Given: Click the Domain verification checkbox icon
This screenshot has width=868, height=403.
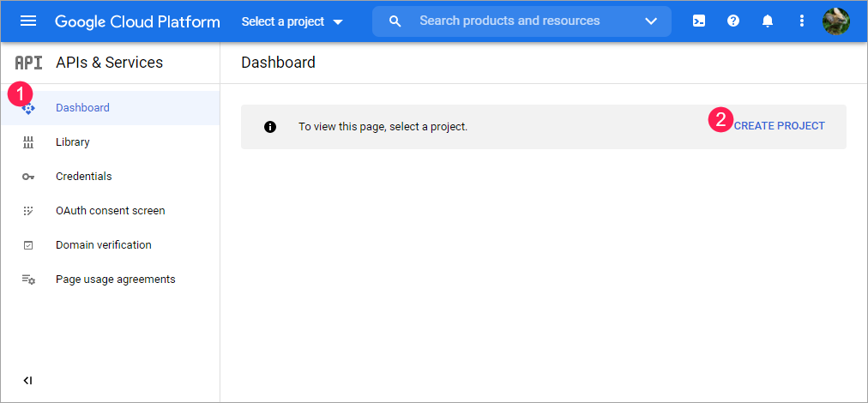Looking at the screenshot, I should point(28,245).
